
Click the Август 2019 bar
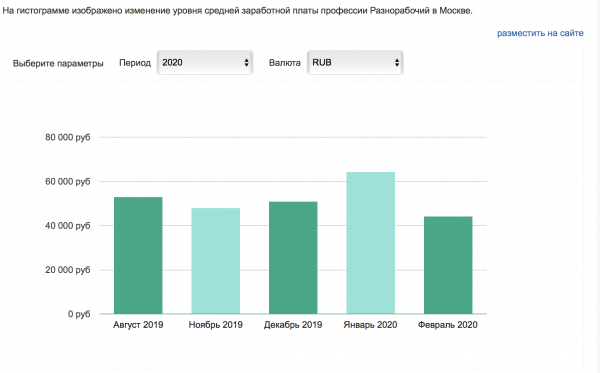pos(138,256)
